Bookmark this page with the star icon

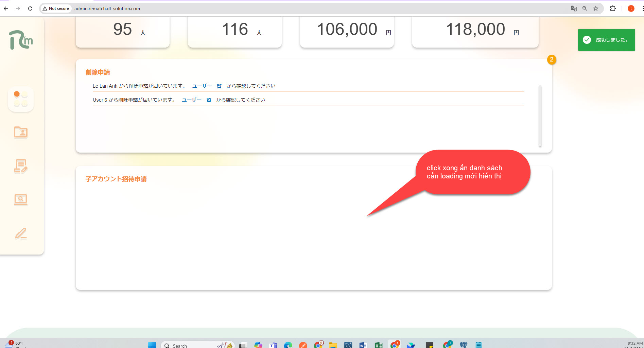pyautogui.click(x=596, y=8)
